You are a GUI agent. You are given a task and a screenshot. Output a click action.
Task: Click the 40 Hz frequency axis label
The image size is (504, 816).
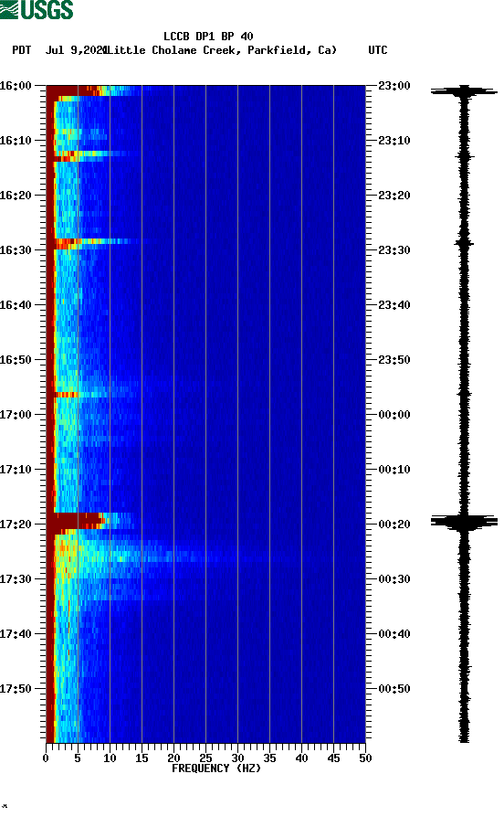pos(301,758)
